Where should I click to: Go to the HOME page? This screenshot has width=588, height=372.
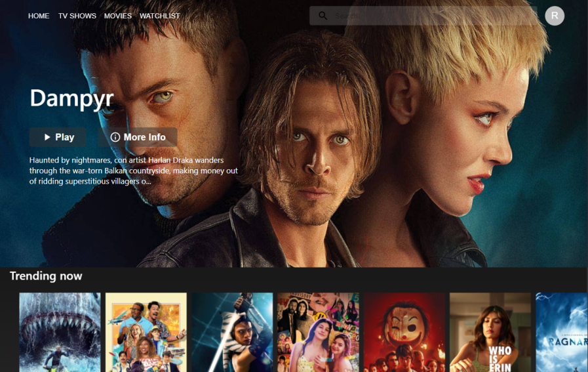coord(39,16)
